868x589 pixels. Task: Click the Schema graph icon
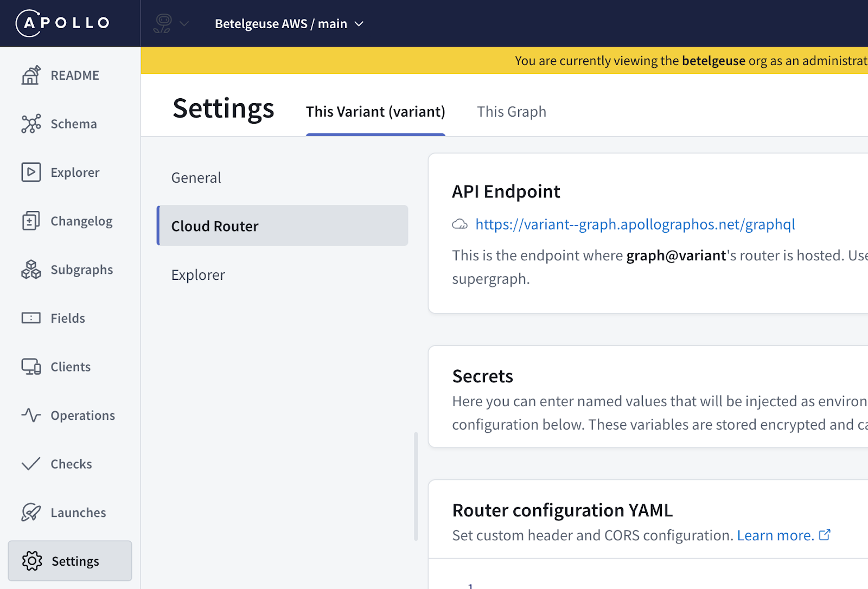pyautogui.click(x=31, y=124)
